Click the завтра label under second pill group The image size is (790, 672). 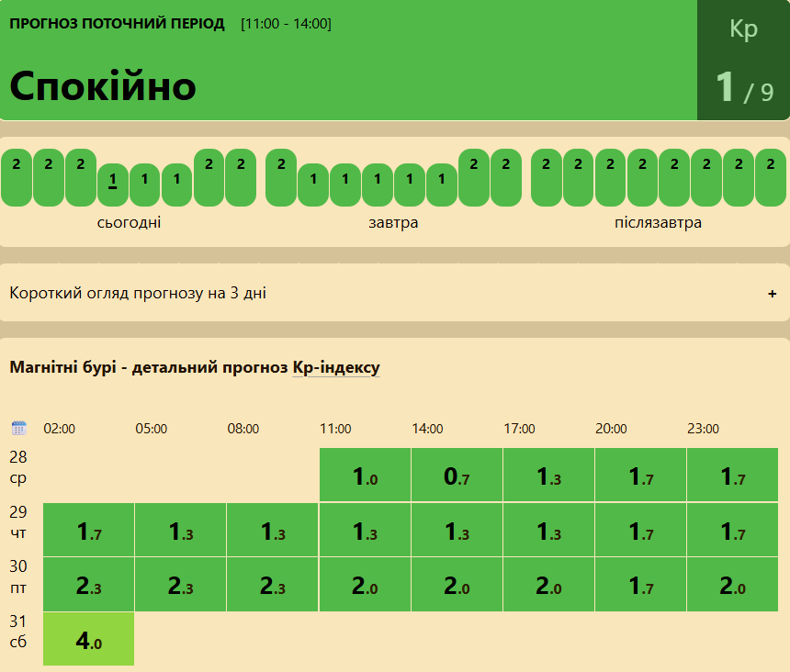coord(393,222)
